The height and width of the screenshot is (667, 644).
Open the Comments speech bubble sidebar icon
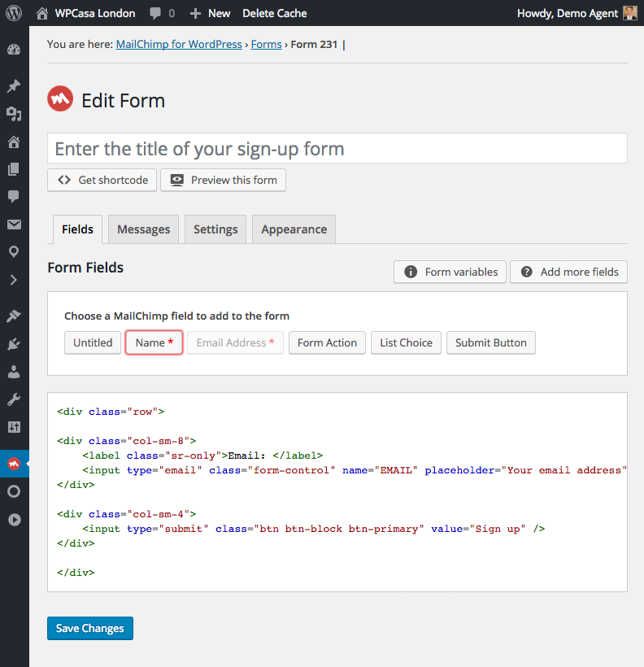[14, 197]
